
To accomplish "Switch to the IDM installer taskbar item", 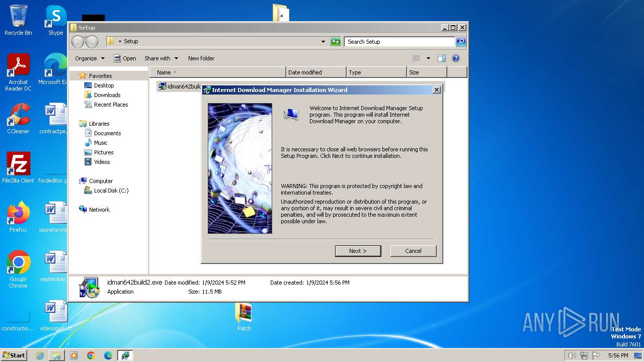I will (125, 355).
